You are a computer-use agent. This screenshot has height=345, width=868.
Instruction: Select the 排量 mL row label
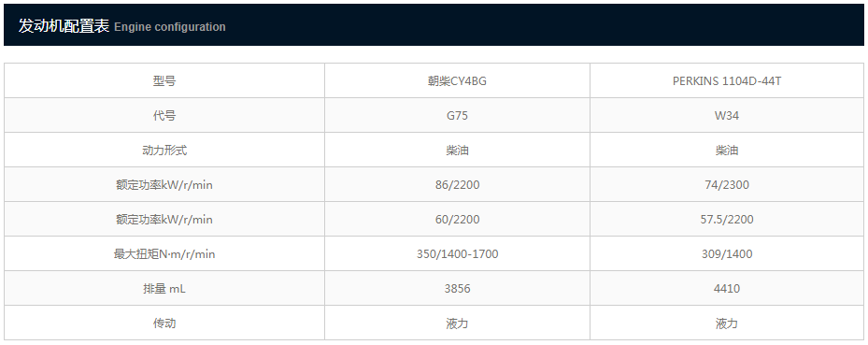point(164,289)
